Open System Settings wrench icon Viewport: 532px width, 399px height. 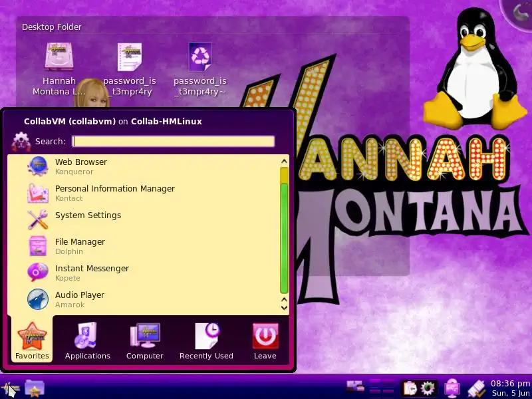tap(38, 219)
